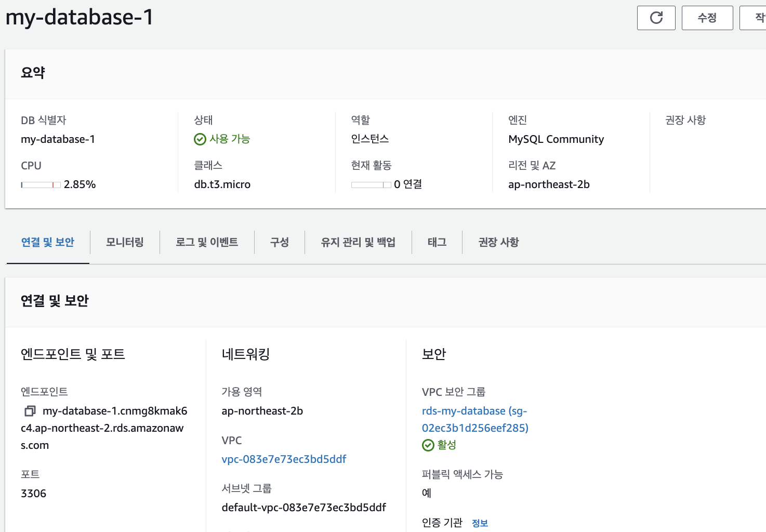Click the active security group check icon
This screenshot has height=532, width=766.
click(428, 445)
